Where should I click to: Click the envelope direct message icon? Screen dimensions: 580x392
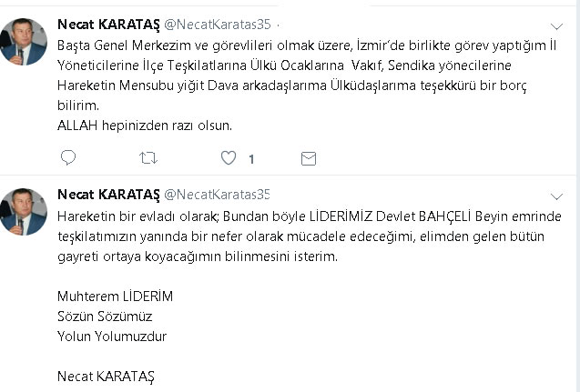[308, 158]
